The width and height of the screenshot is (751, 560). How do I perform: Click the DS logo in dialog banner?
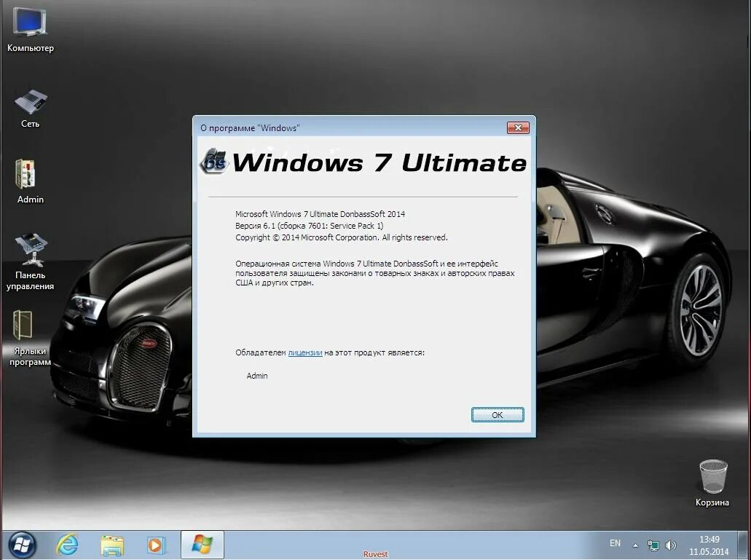click(x=214, y=161)
